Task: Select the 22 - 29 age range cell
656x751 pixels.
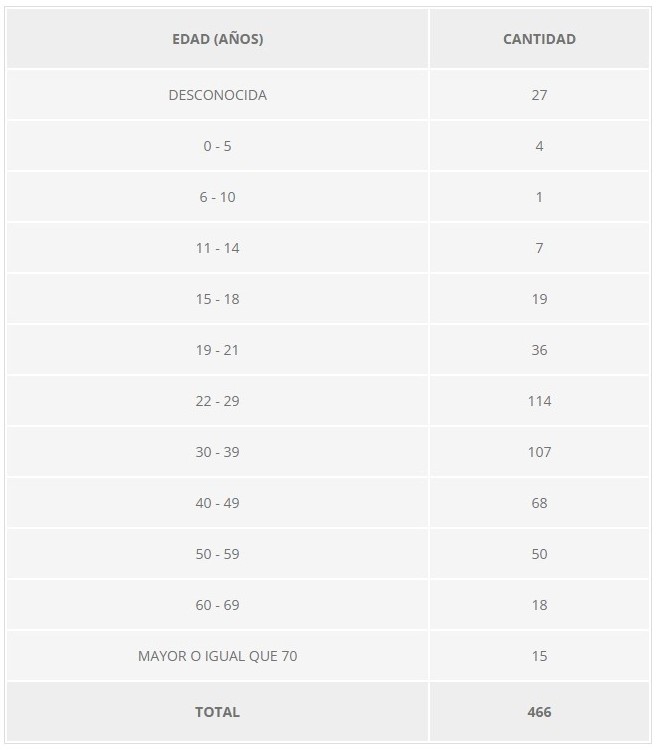Action: (217, 401)
